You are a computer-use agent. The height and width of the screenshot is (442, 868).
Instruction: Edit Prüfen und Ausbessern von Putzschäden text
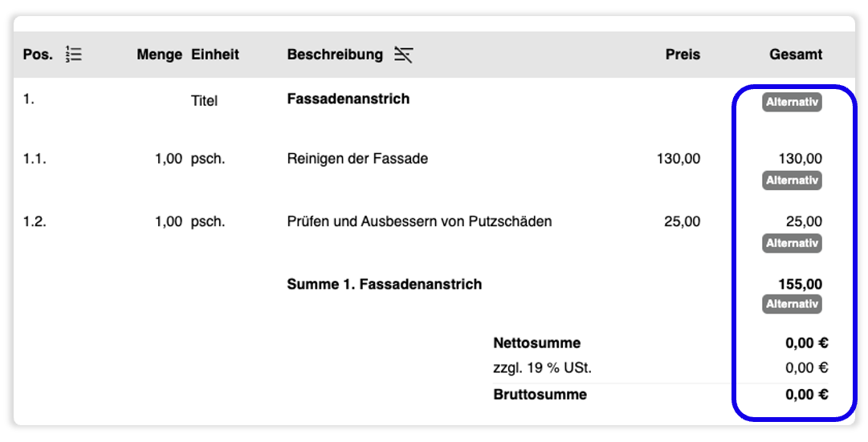[419, 222]
